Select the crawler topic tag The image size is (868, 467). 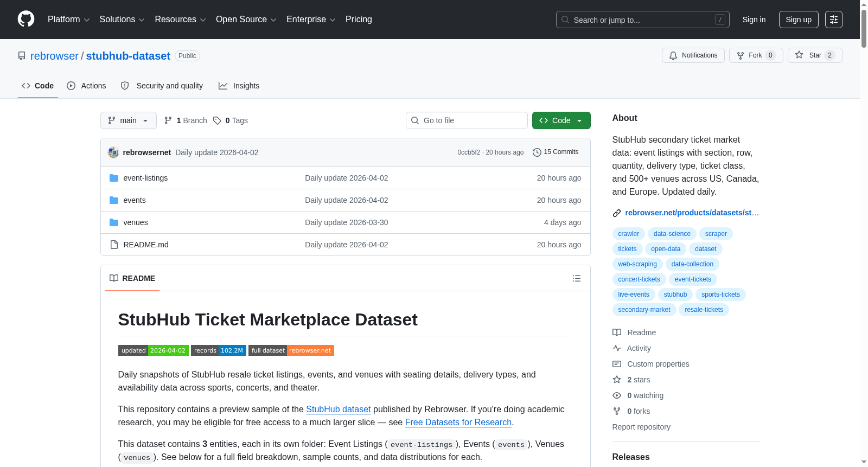[x=629, y=234]
